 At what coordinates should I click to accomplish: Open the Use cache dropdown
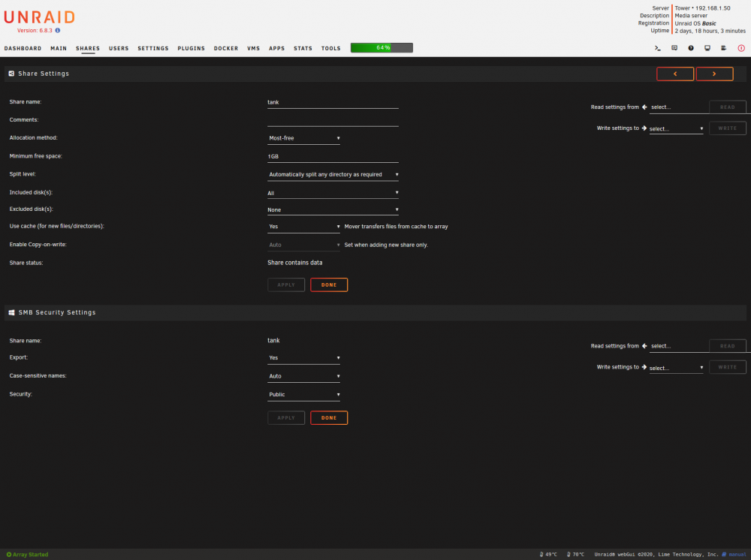click(303, 227)
